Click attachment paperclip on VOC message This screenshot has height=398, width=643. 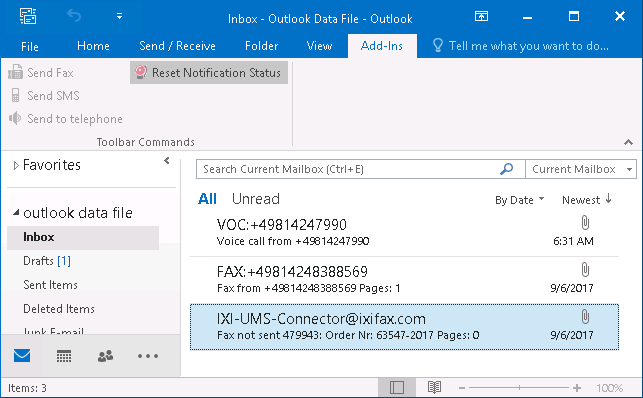585,223
